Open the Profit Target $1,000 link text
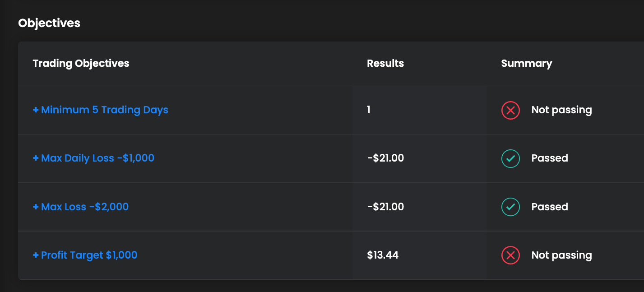Screen dimensions: 644x292 (89, 255)
